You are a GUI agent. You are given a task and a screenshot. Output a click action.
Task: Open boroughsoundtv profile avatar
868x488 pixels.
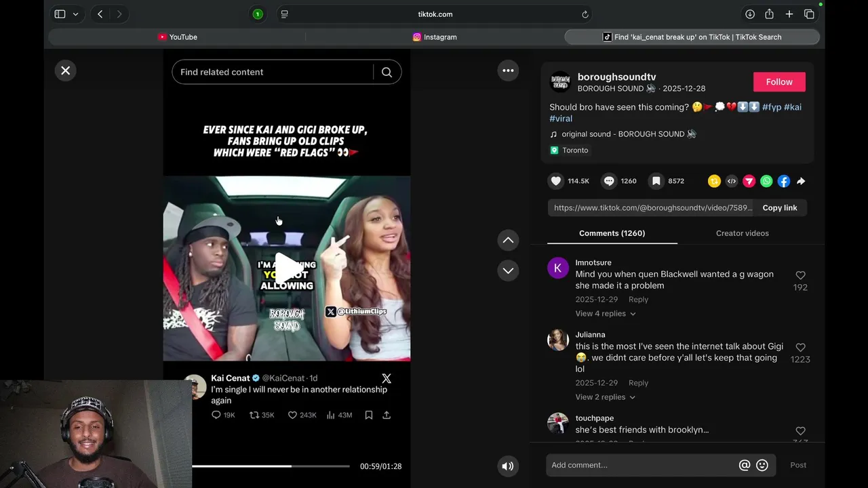pos(560,82)
